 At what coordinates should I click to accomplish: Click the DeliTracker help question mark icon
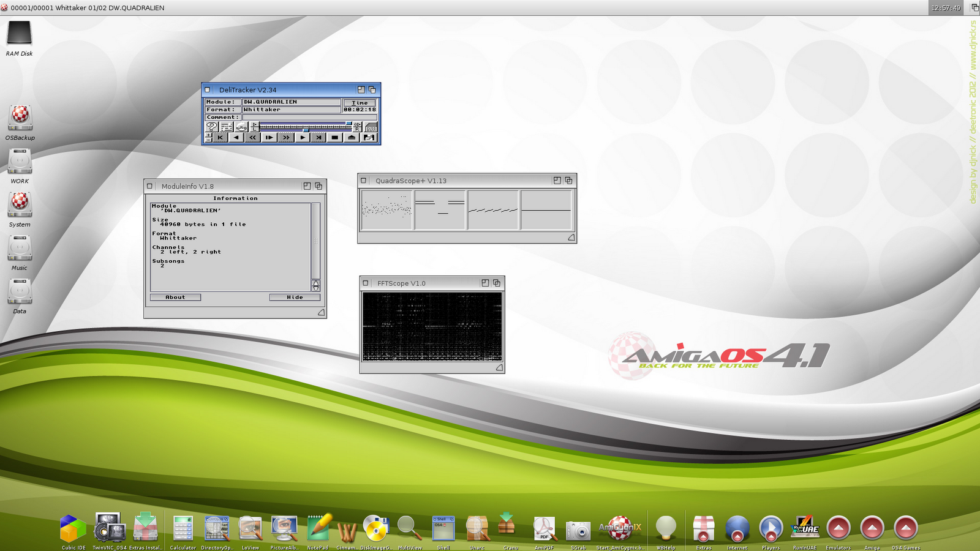pos(211,127)
